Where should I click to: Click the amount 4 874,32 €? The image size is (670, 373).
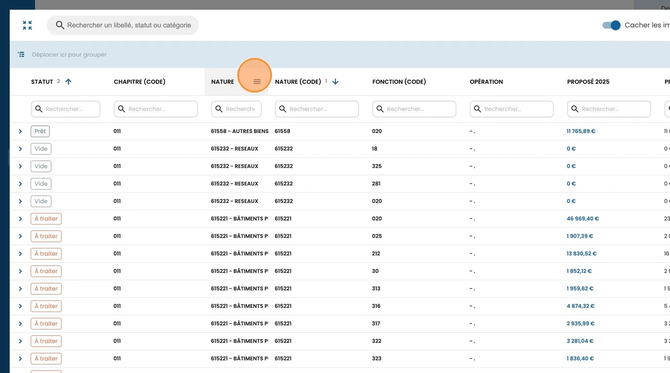click(580, 306)
